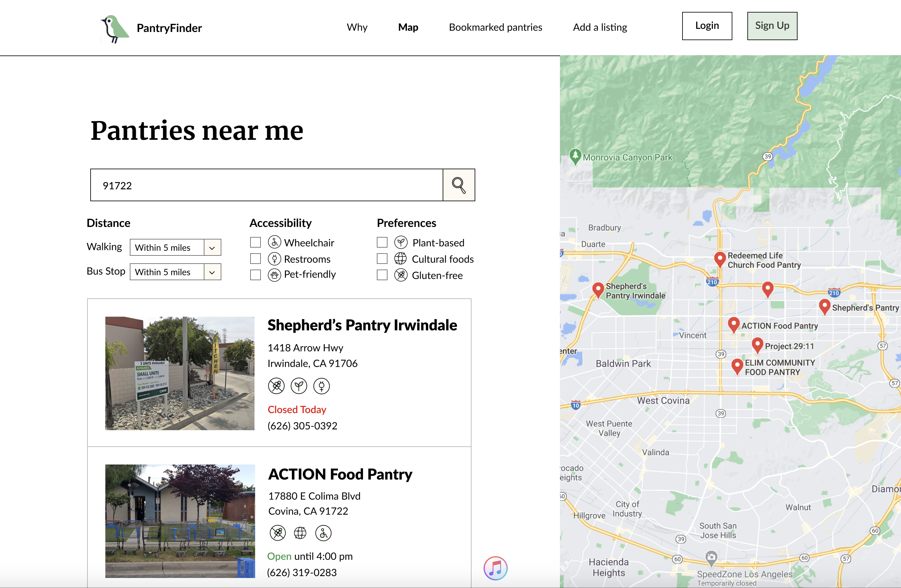Go to the Why page
Image resolution: width=901 pixels, height=588 pixels.
(357, 27)
